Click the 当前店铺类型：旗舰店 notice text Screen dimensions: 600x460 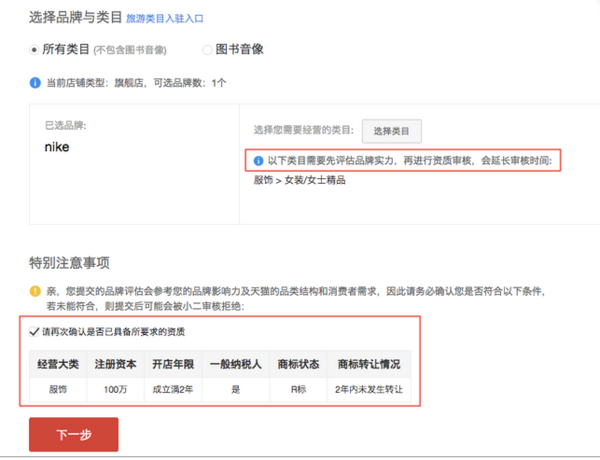click(x=136, y=83)
